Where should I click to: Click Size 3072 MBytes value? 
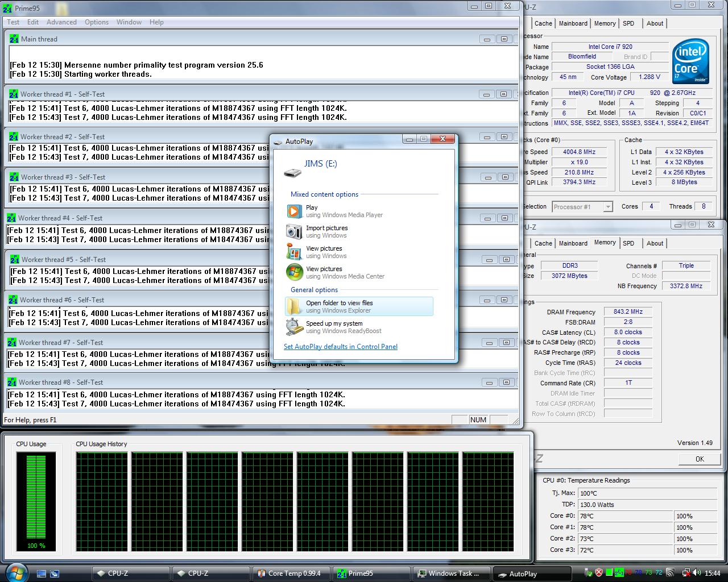coord(569,276)
